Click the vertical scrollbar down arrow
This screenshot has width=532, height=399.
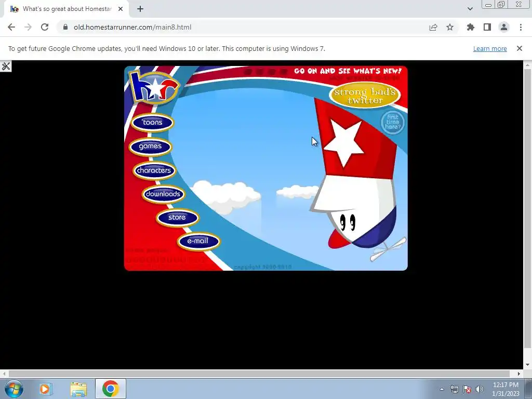tap(528, 365)
